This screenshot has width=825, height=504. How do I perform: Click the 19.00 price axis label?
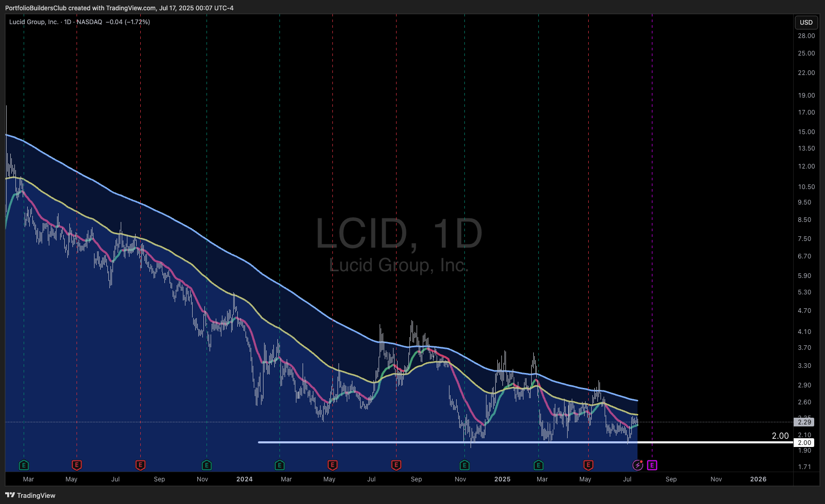click(807, 96)
